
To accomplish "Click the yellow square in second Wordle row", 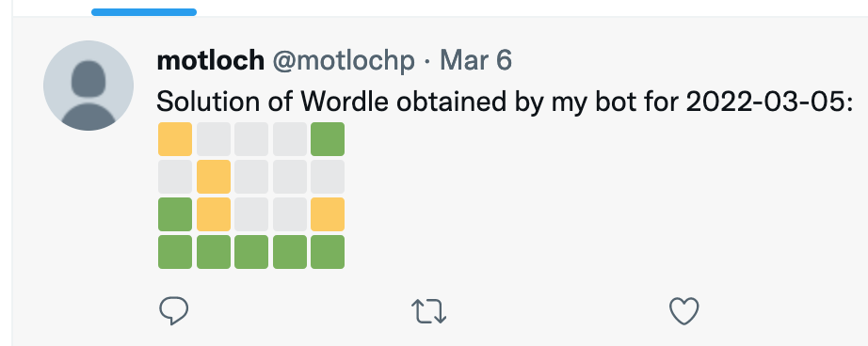I will pos(214,177).
